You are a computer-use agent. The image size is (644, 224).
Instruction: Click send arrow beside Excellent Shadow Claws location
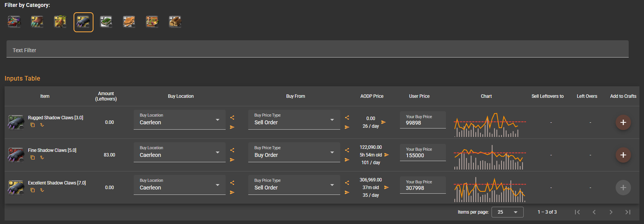click(232, 193)
